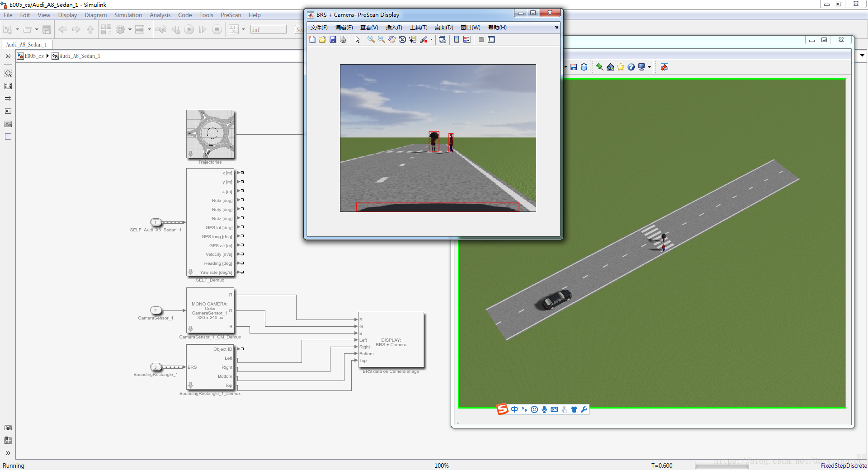Open the Simulink Library Browser icon
Image resolution: width=868 pixels, height=470 pixels.
tap(106, 30)
